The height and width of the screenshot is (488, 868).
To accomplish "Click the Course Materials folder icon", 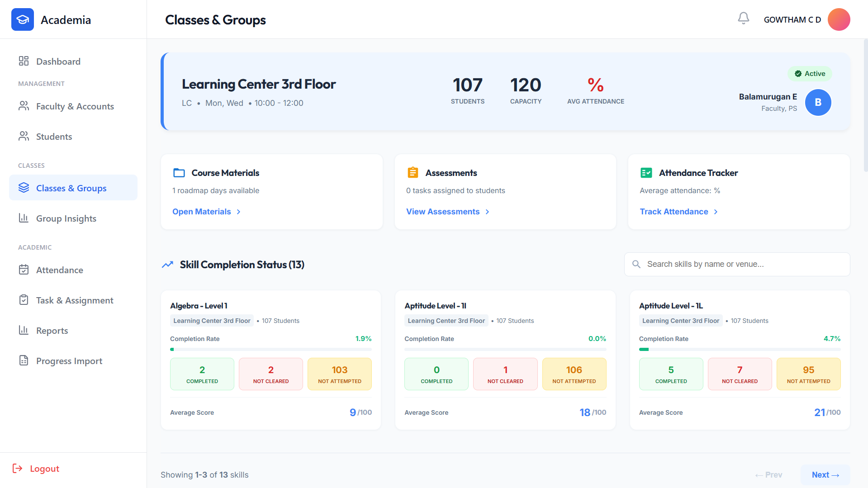I will pos(179,173).
